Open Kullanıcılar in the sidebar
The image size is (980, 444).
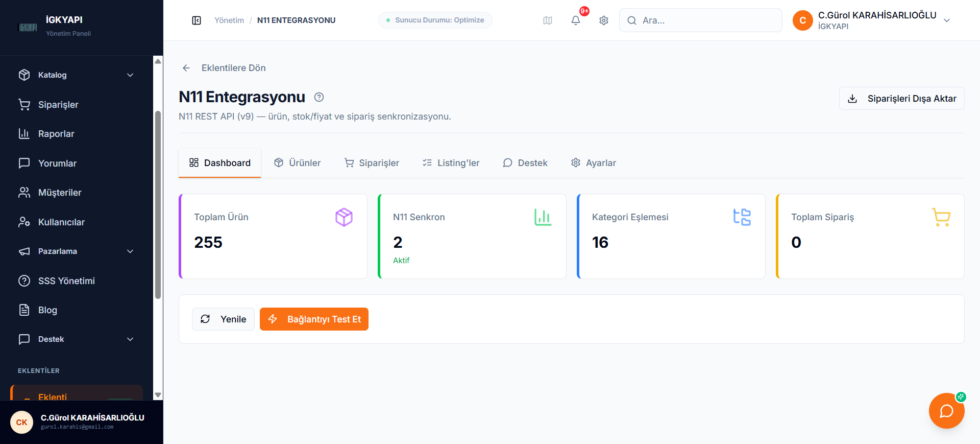[x=77, y=222]
